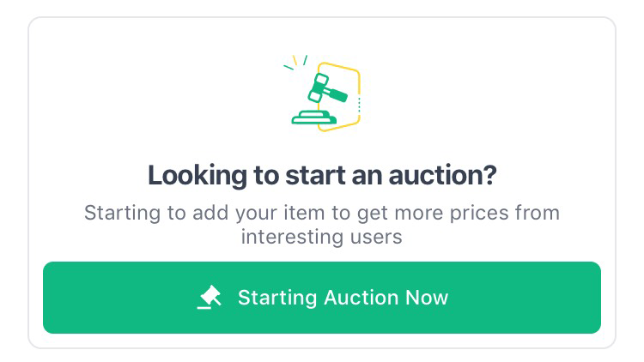Tap the spark lines above the gavel

click(295, 62)
